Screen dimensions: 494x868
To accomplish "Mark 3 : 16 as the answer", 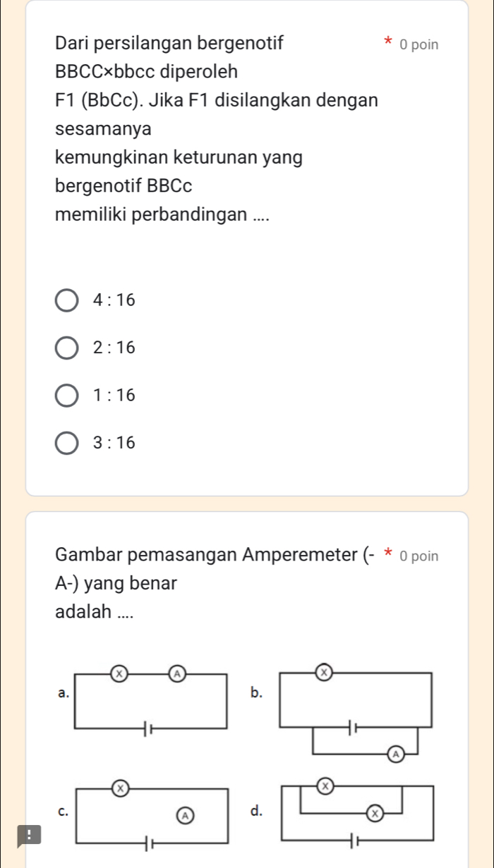I will [x=67, y=443].
